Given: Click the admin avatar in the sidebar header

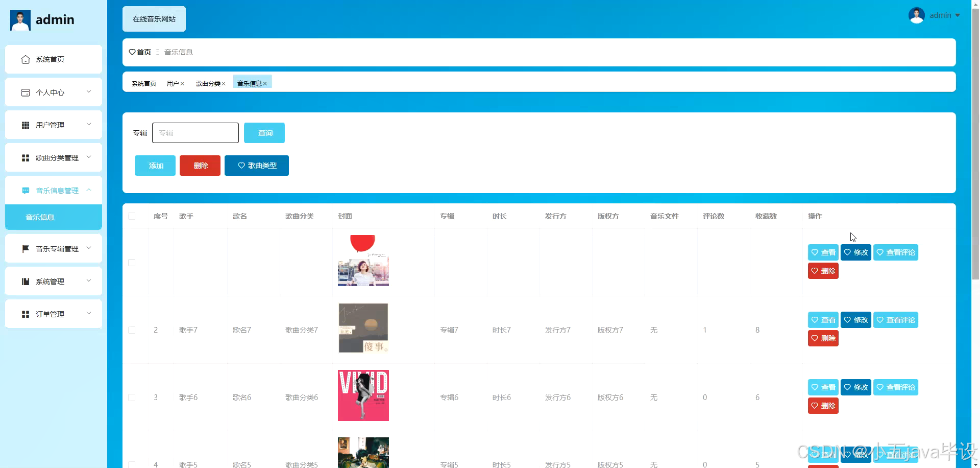Looking at the screenshot, I should (20, 20).
